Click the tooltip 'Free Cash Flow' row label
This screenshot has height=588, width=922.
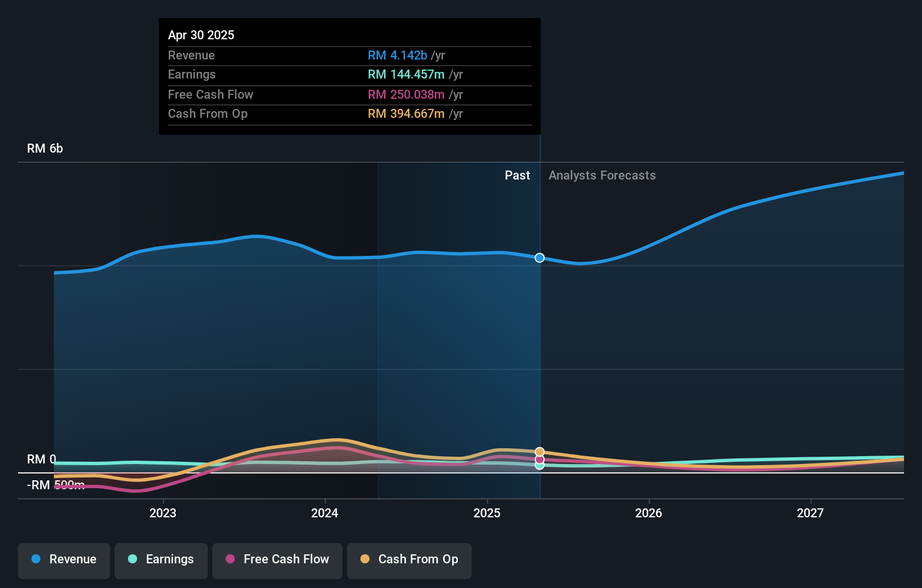coord(211,95)
